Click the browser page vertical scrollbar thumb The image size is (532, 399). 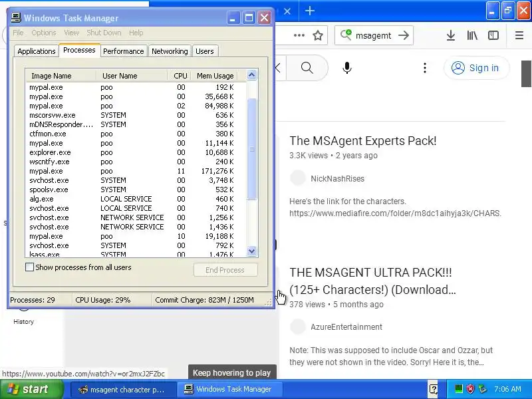click(526, 73)
